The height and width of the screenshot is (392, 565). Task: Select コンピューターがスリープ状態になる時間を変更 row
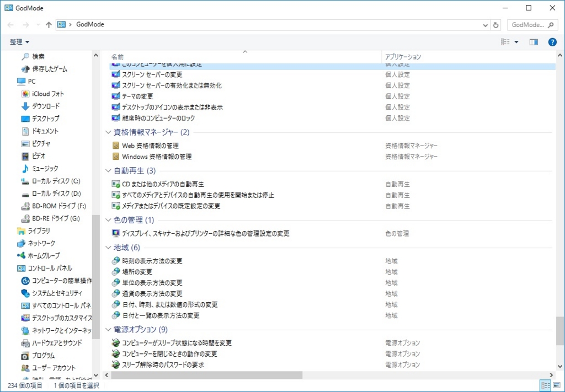pyautogui.click(x=332, y=343)
